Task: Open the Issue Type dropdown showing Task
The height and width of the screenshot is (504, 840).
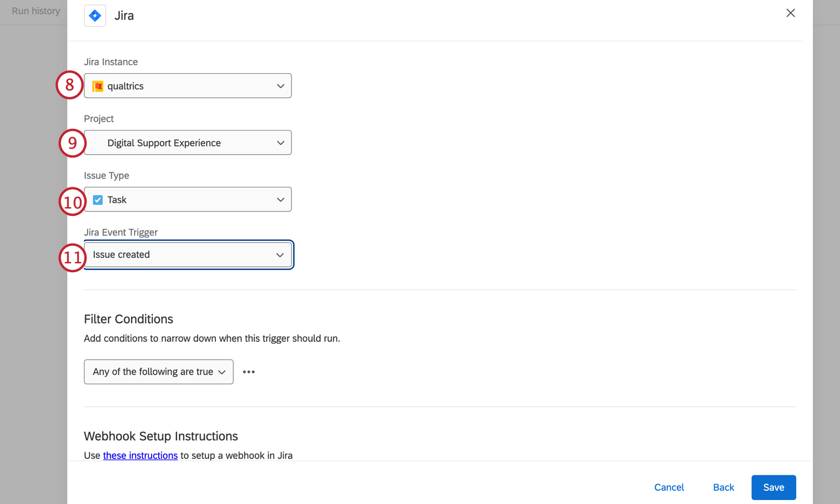Action: 188,199
